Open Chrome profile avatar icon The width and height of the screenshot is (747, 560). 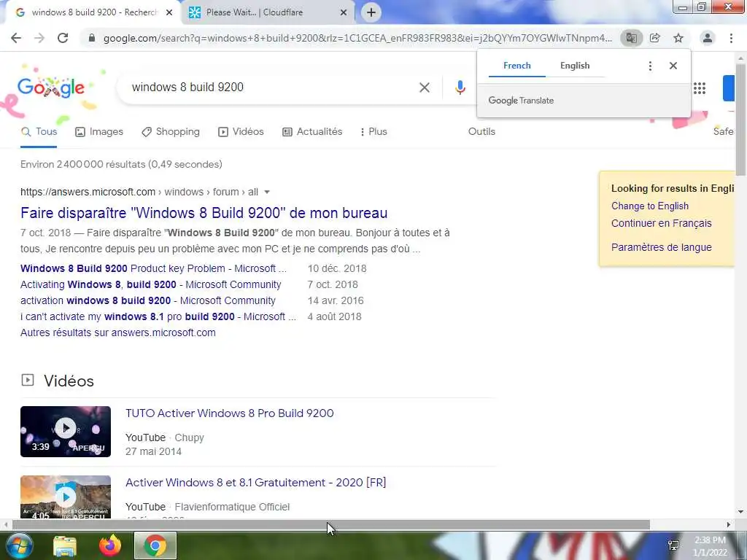click(708, 38)
